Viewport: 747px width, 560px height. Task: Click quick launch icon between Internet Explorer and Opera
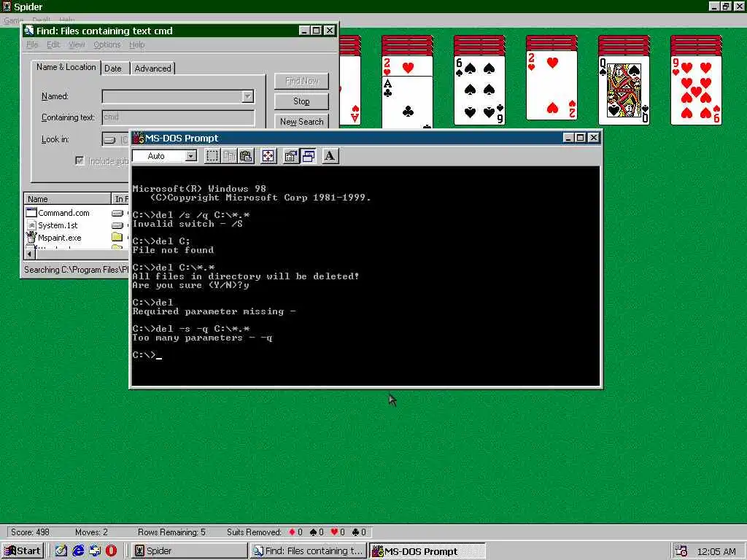pyautogui.click(x=95, y=551)
